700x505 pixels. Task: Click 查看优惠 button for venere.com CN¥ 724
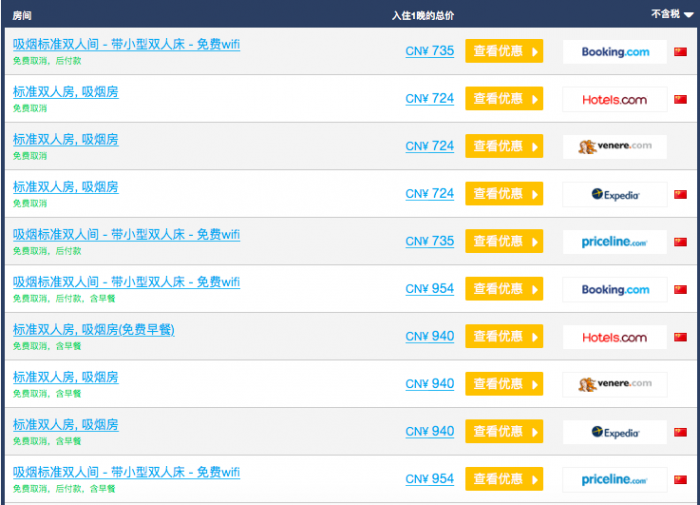pyautogui.click(x=504, y=146)
